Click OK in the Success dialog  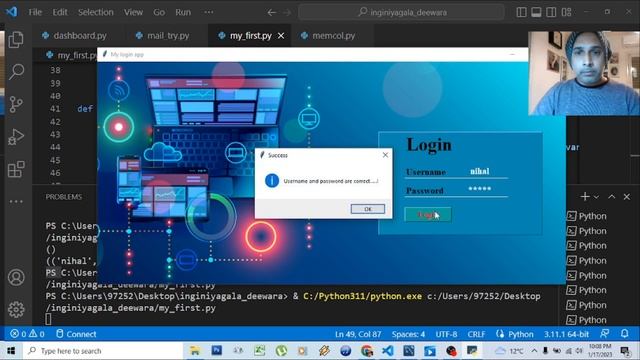(368, 209)
